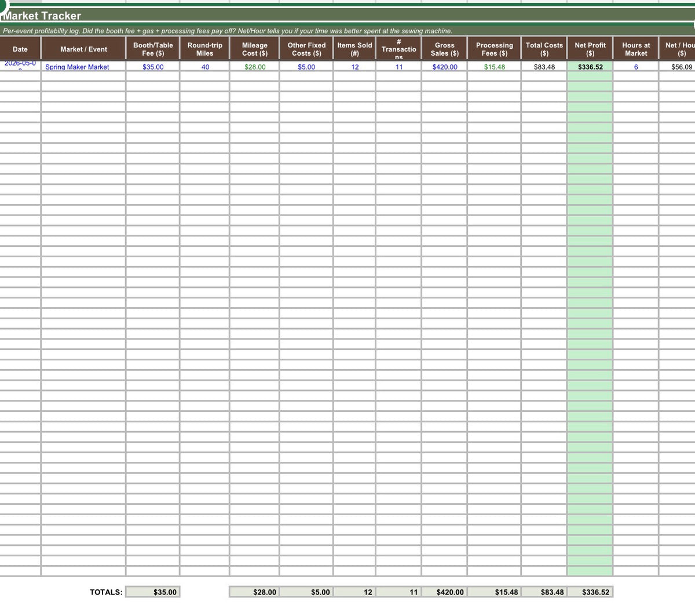The width and height of the screenshot is (695, 616).
Task: Select the Market / Event column header
Action: [x=84, y=49]
